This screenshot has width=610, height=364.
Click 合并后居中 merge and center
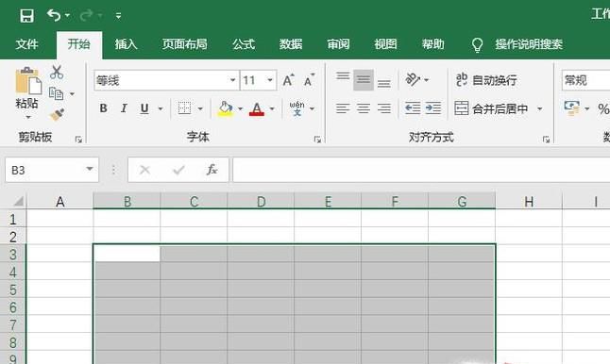(491, 108)
